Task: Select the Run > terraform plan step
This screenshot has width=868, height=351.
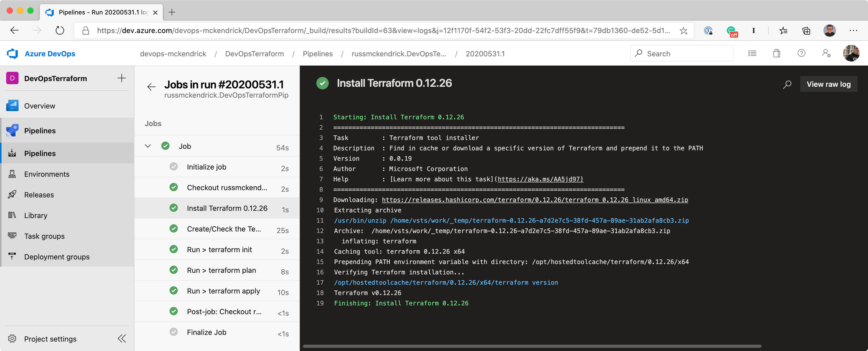Action: coord(217,270)
